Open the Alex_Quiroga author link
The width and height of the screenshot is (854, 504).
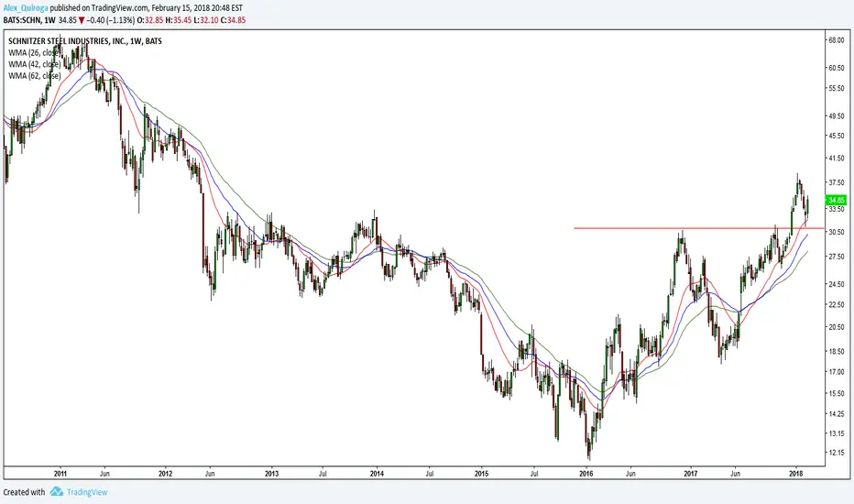tap(26, 8)
